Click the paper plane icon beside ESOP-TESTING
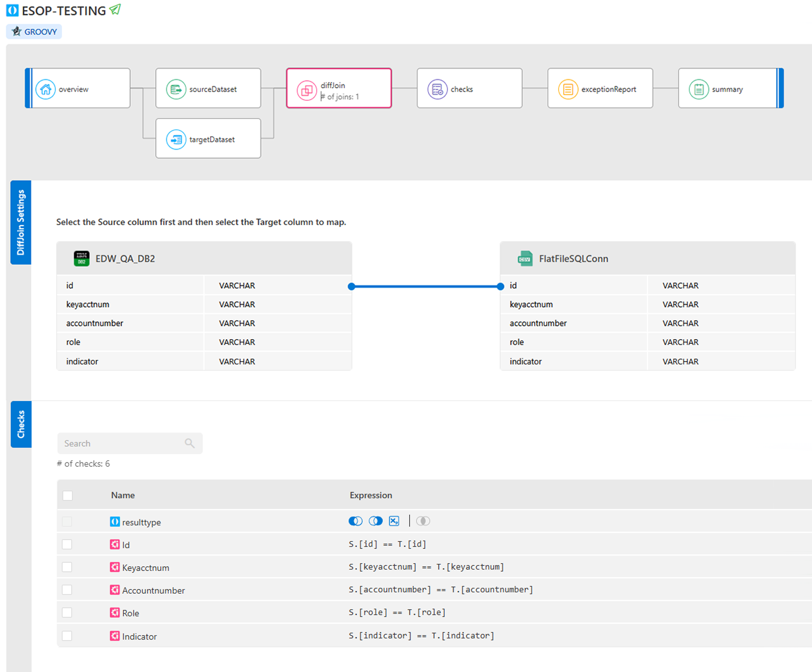Screen dimensions: 812x672 point(115,9)
